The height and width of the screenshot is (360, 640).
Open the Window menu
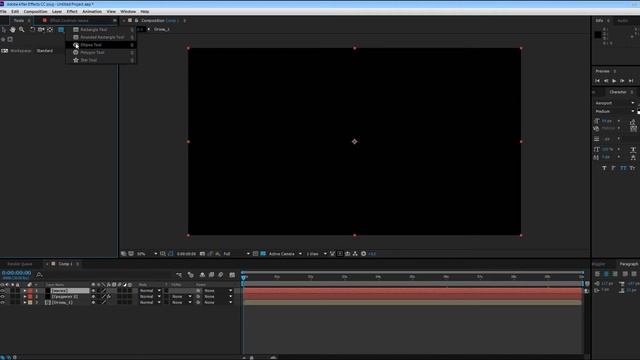tap(128, 11)
